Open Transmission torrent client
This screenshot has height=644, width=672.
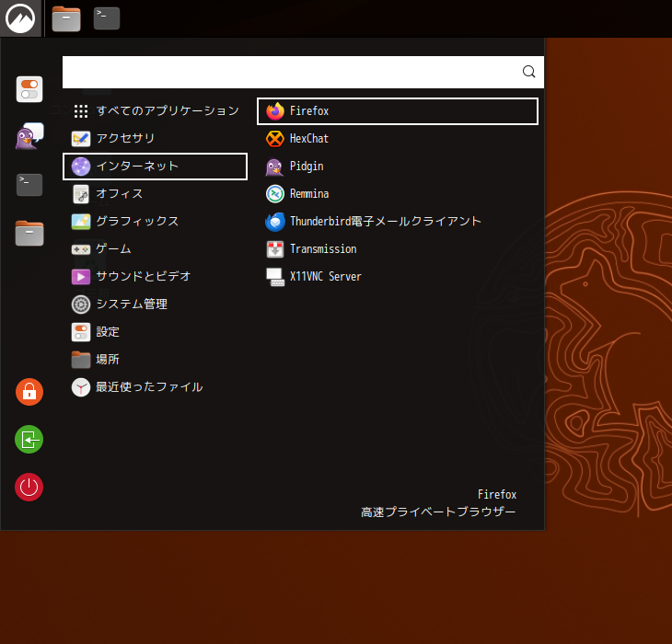[398, 249]
